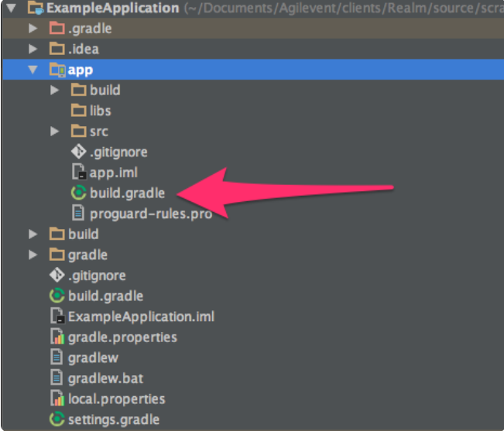Select settings.gradle file name
Screen dimensions: 504x431
click(x=114, y=419)
